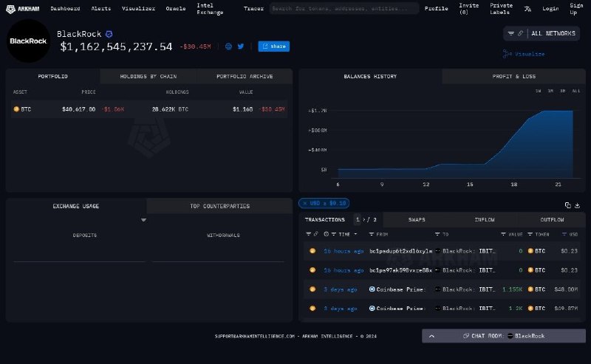Select the 1M chart range
Image resolution: width=591 pixels, height=364 pixels.
coord(550,92)
